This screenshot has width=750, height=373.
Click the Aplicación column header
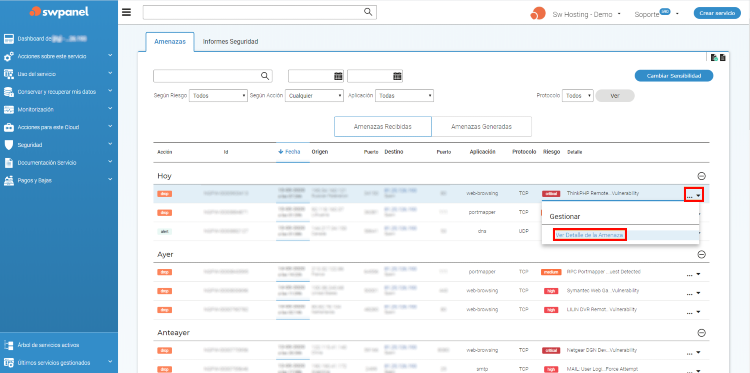pyautogui.click(x=482, y=152)
